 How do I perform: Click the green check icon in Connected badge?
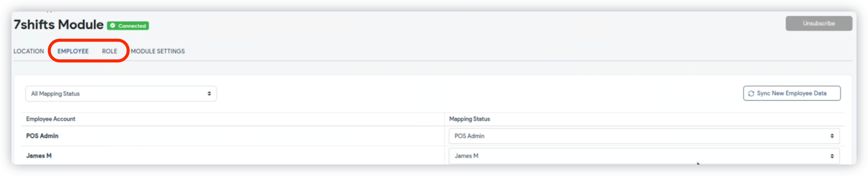[113, 26]
